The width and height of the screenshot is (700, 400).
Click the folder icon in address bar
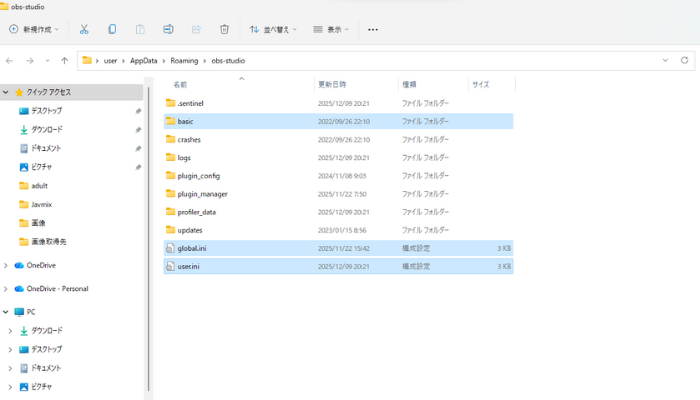87,60
